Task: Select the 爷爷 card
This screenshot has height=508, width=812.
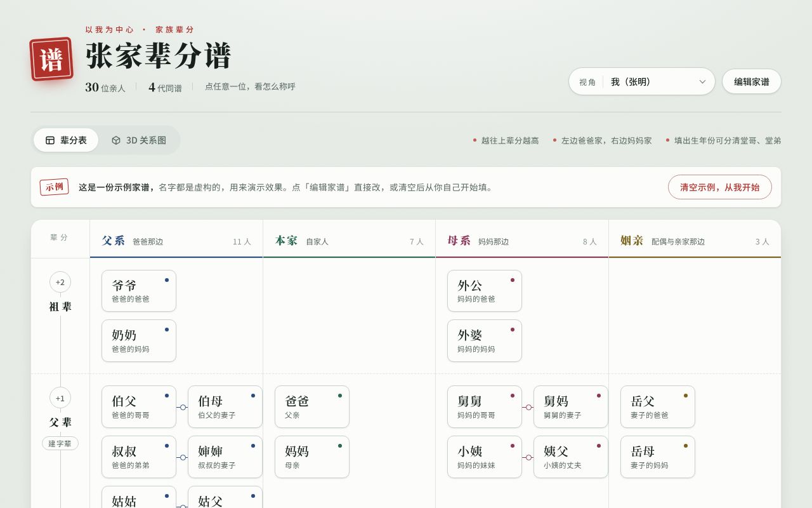Action: click(x=139, y=291)
